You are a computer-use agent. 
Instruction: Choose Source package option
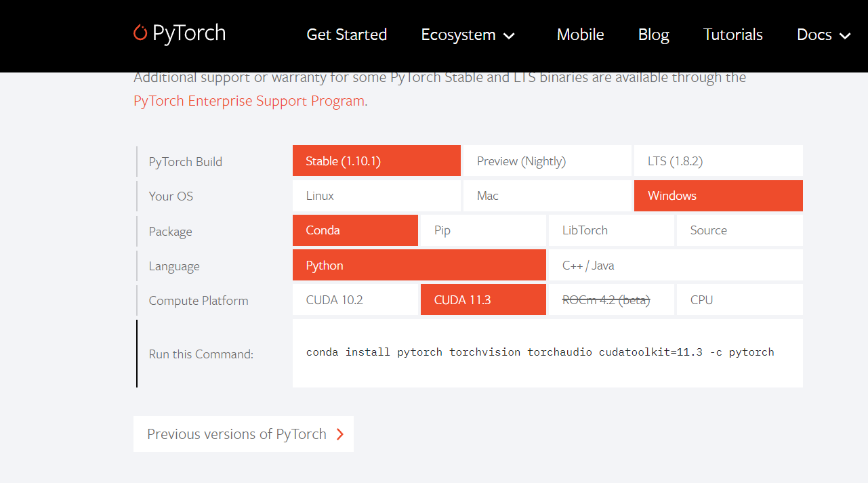coord(739,230)
